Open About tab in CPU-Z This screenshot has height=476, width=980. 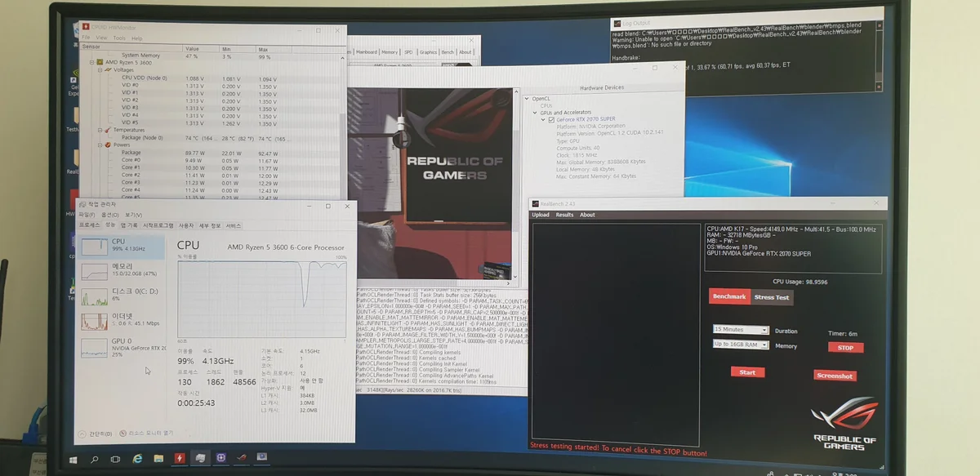click(465, 52)
